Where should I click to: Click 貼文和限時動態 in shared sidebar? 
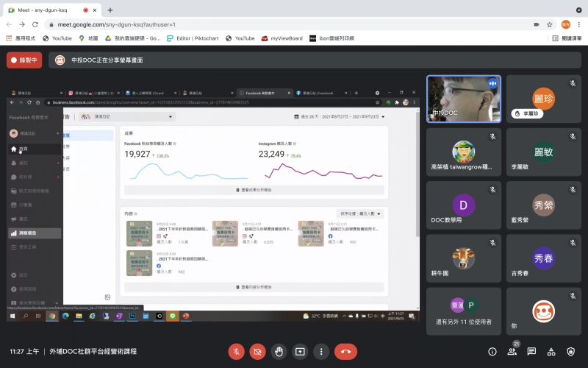pyautogui.click(x=34, y=191)
